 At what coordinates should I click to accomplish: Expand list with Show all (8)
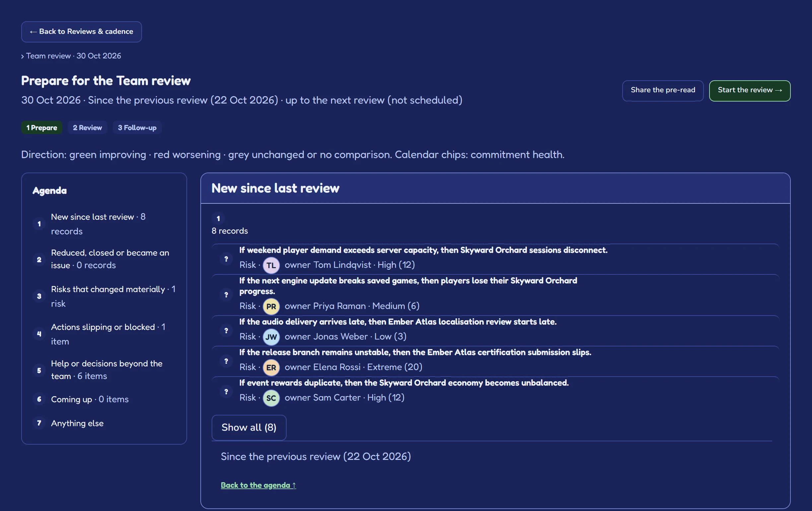(x=249, y=427)
